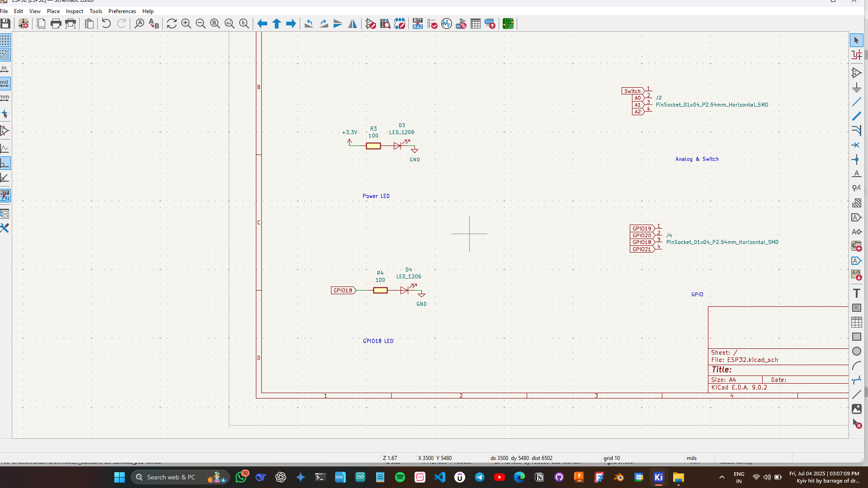Image resolution: width=868 pixels, height=488 pixels.
Task: Select the Add Text tool
Action: coord(856,293)
